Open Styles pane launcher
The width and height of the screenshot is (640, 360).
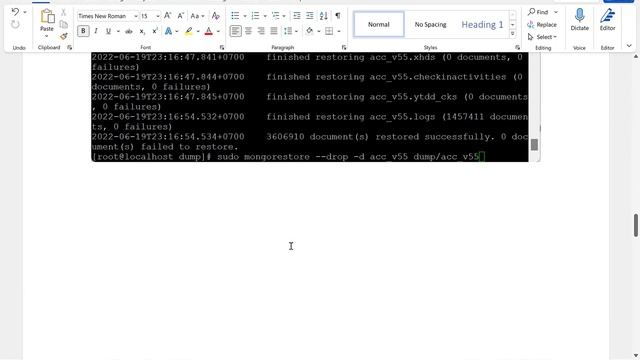tap(517, 47)
